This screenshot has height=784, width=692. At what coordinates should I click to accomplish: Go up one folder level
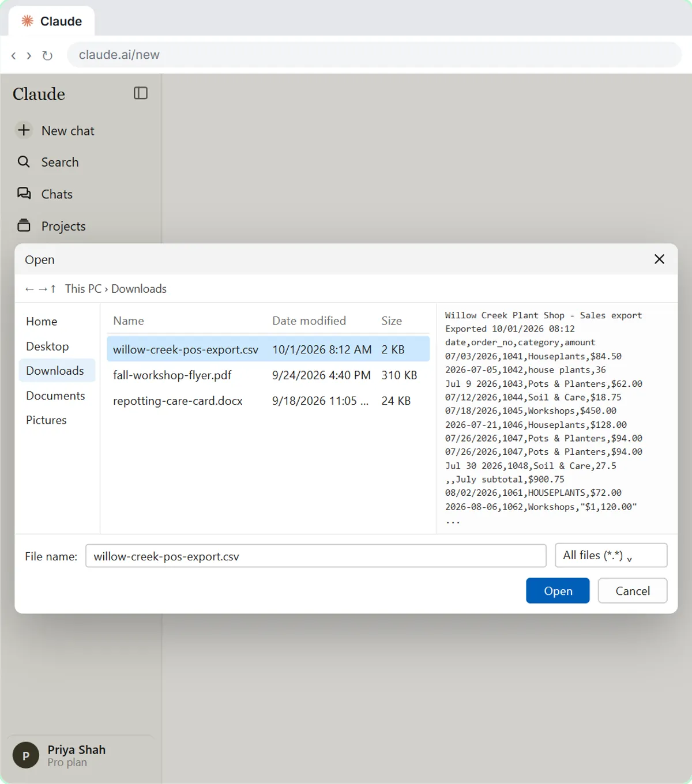[x=53, y=289]
